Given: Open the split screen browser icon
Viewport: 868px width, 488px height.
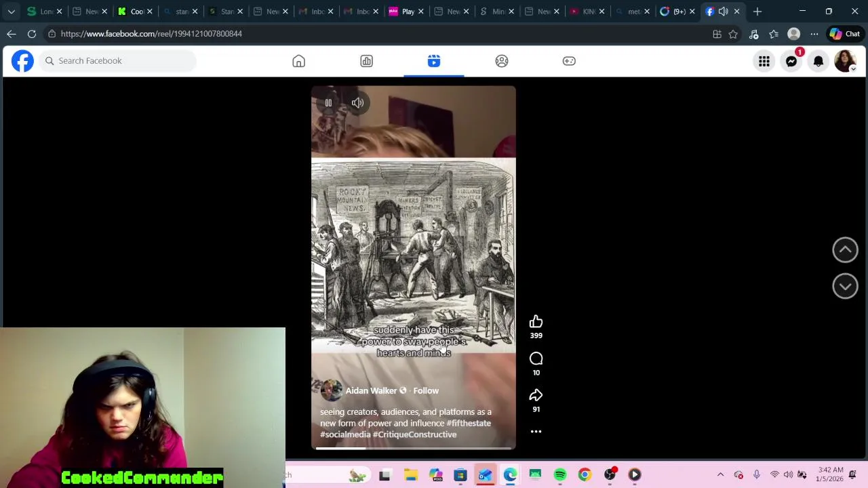Looking at the screenshot, I should [717, 34].
